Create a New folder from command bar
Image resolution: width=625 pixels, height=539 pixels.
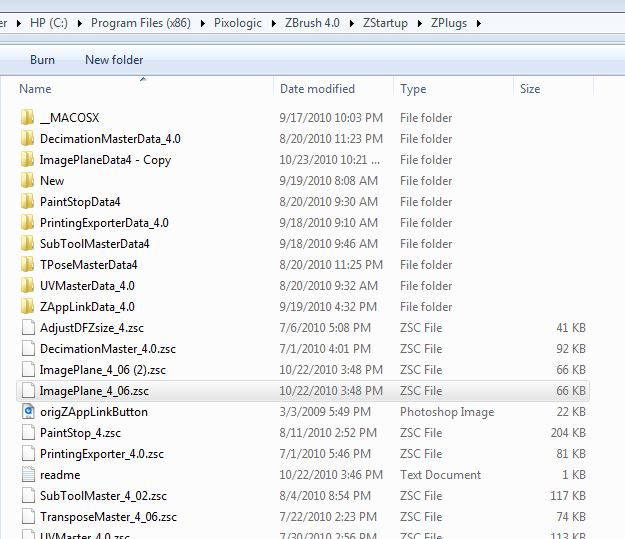point(114,60)
